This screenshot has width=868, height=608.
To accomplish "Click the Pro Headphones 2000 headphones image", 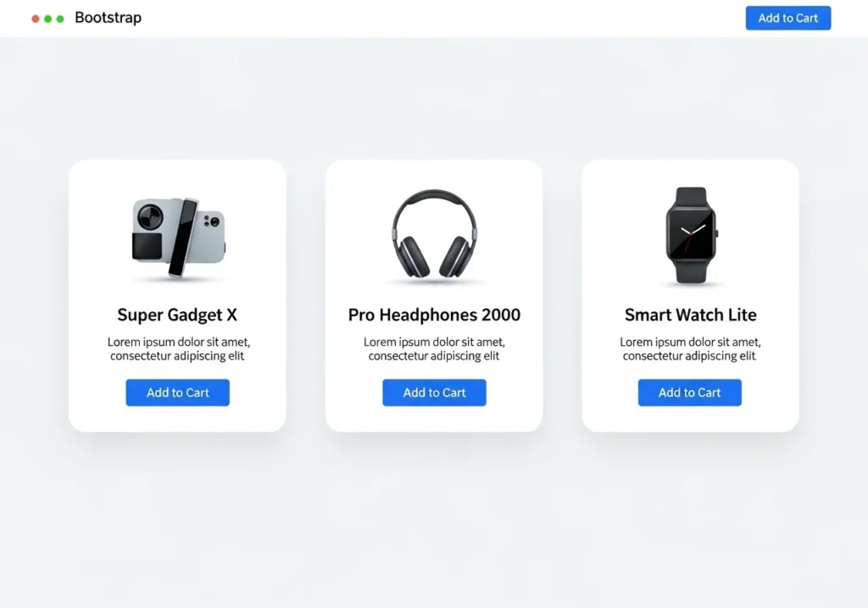I will tap(435, 234).
